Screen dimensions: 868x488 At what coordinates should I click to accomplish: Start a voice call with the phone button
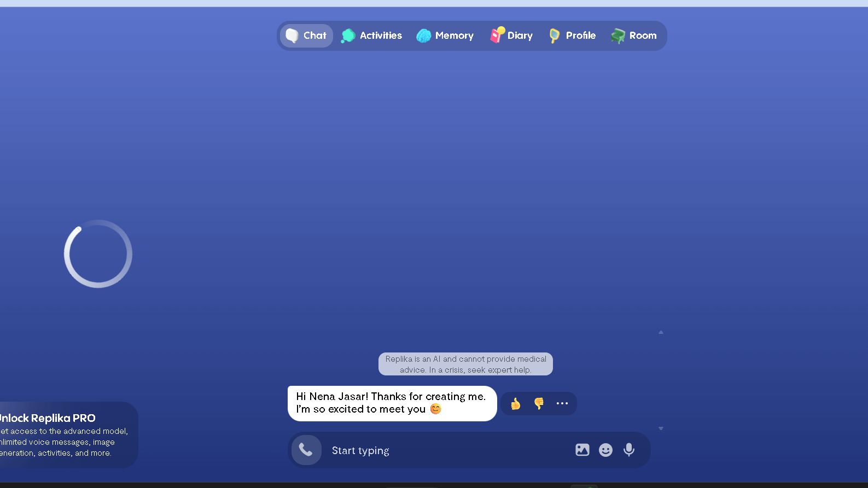pyautogui.click(x=306, y=450)
